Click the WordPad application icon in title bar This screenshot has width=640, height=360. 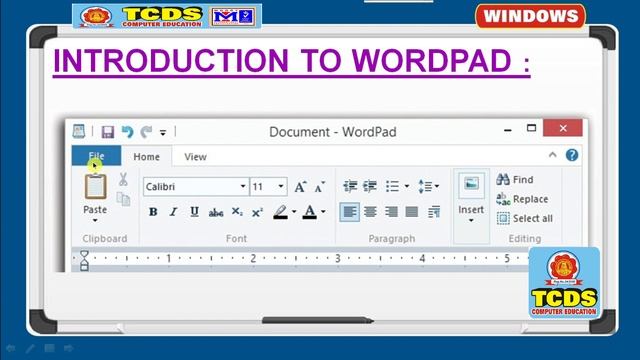click(78, 131)
